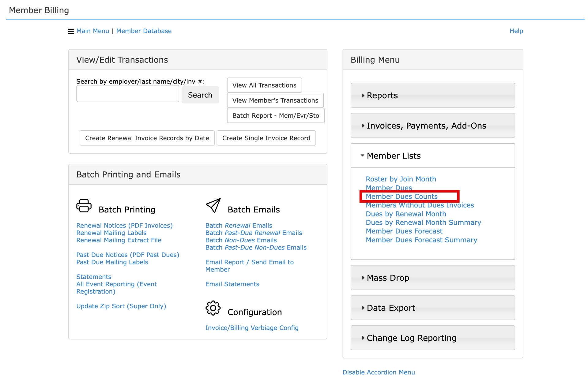Click the hamburger Main Menu icon

click(71, 31)
